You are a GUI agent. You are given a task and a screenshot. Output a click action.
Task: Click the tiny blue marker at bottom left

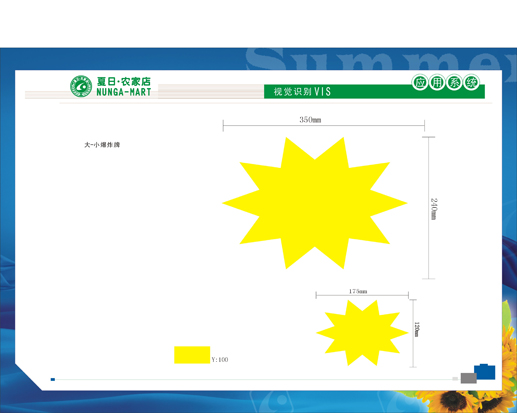[x=53, y=379]
